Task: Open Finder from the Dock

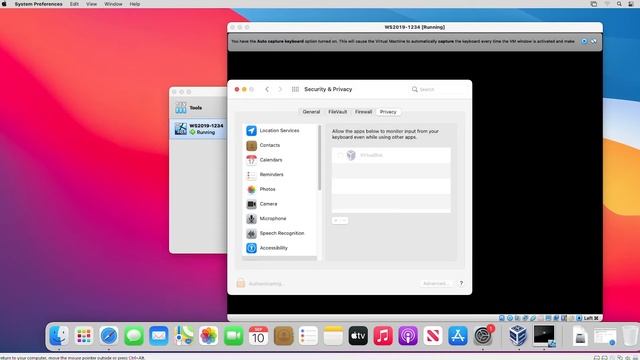Action: 59,336
